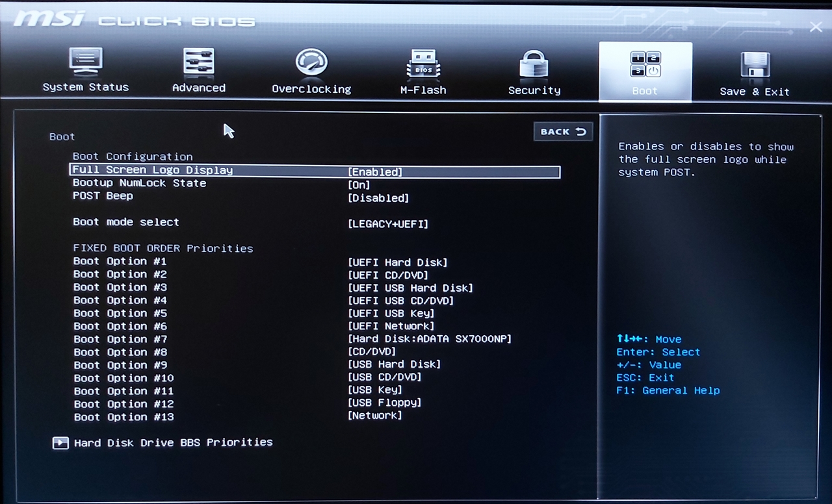Click the Boot section icon

[645, 65]
